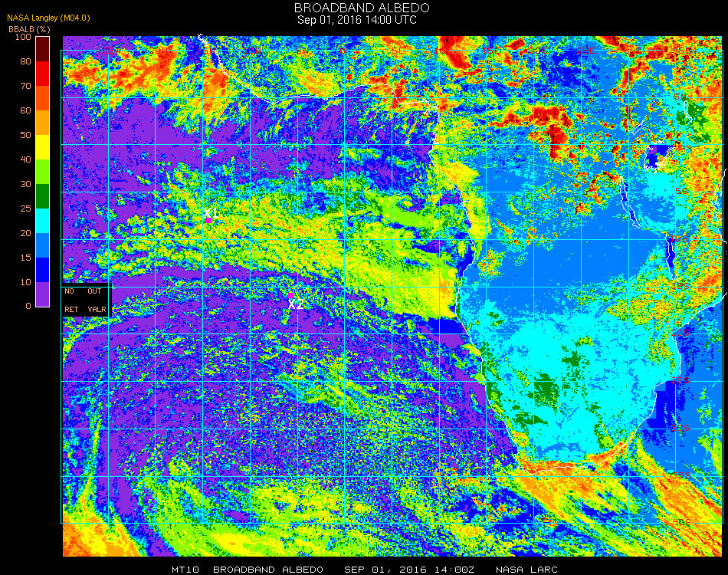
Task: Click the 80 legend scale value
Action: click(25, 61)
